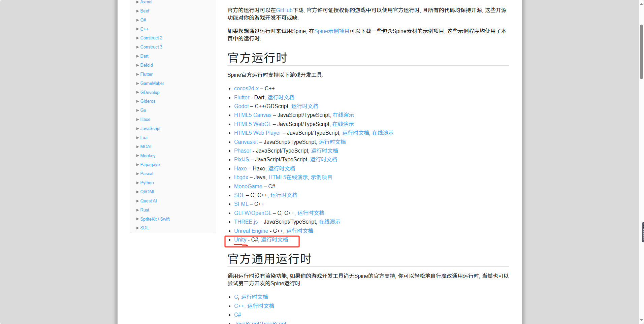The height and width of the screenshot is (324, 644).
Task: Open the SDL link in runtime list
Action: pyautogui.click(x=239, y=195)
